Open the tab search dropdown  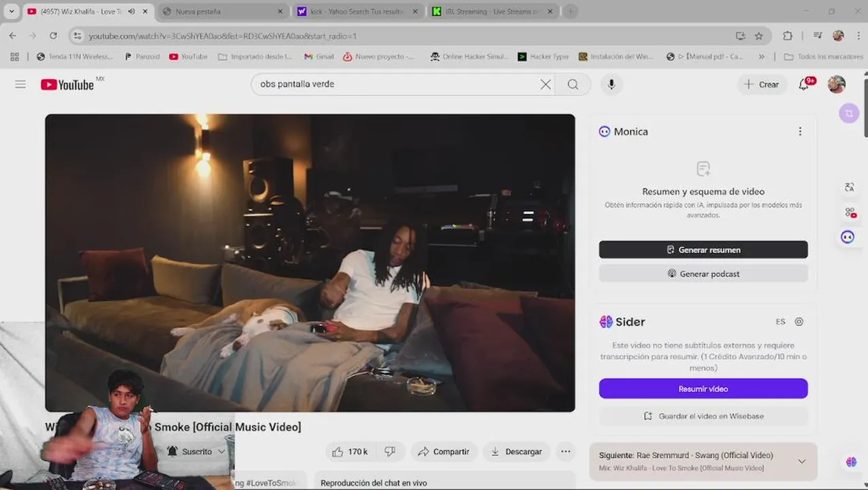[x=11, y=12]
